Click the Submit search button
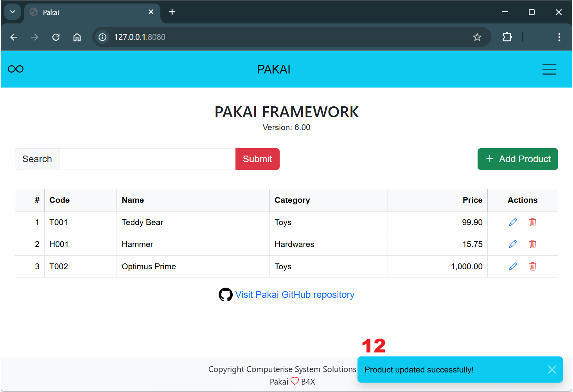The height and width of the screenshot is (392, 573). [257, 159]
